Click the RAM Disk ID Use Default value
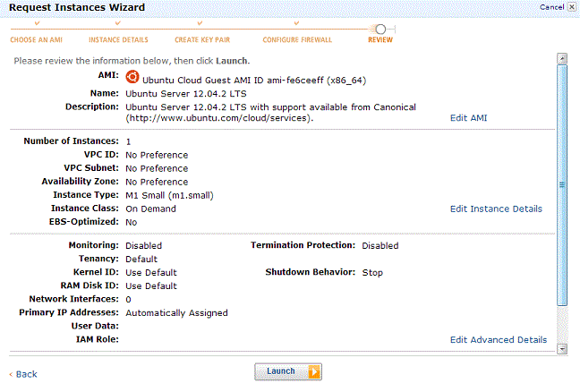This screenshot has width=580, height=392. tap(151, 286)
